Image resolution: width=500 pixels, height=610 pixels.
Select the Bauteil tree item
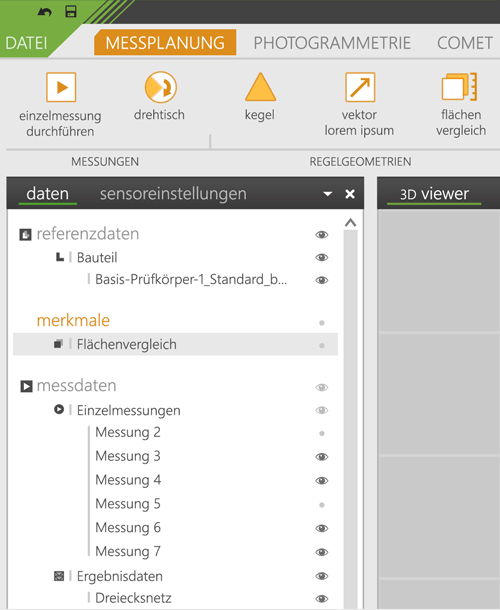pyautogui.click(x=97, y=258)
